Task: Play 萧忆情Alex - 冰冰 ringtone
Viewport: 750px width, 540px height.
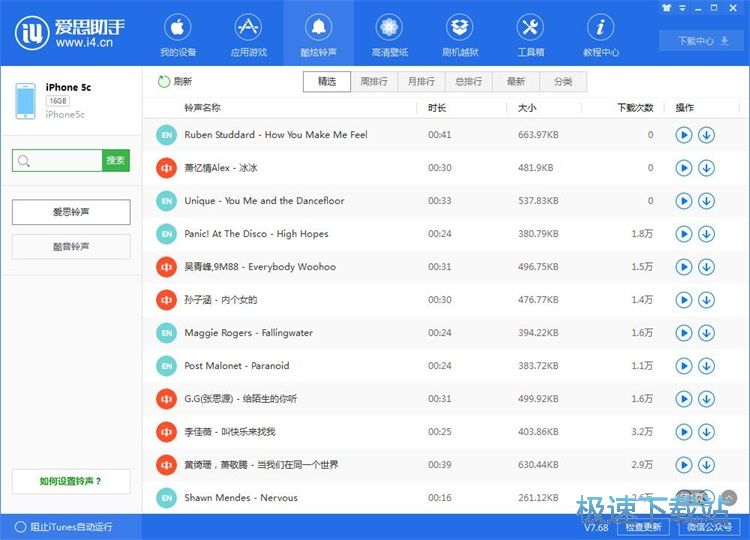Action: 684,168
